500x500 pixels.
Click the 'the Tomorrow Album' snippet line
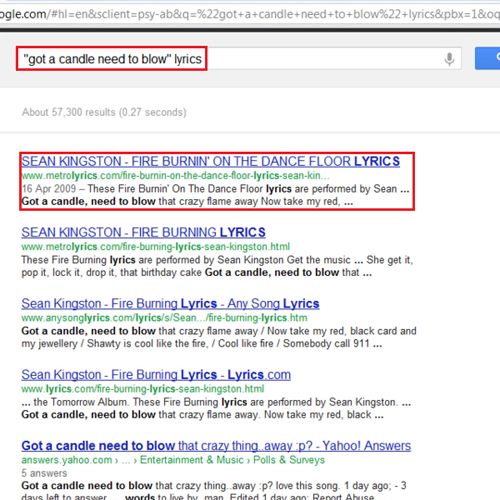(x=216, y=402)
